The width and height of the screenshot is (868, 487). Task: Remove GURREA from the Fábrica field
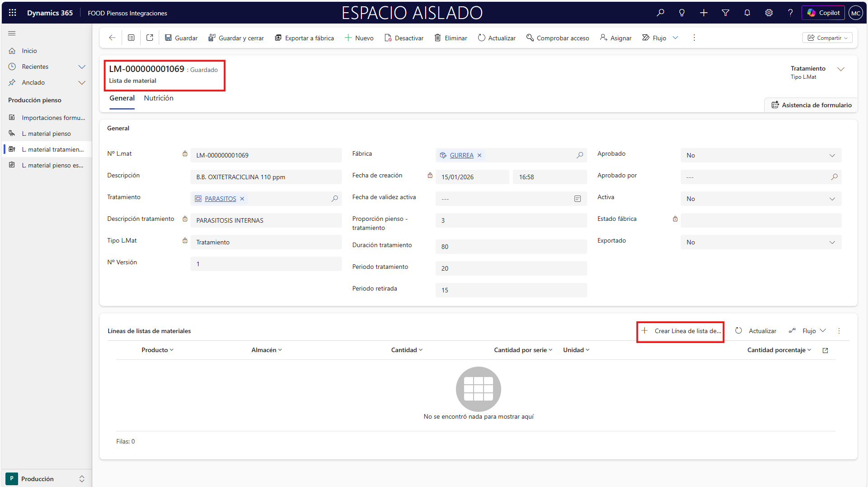pyautogui.click(x=479, y=155)
